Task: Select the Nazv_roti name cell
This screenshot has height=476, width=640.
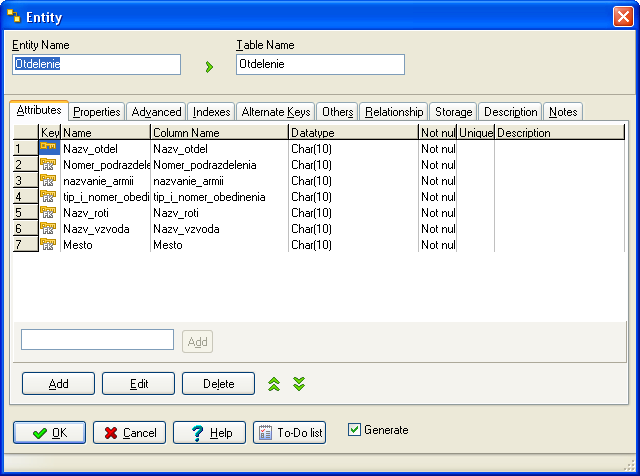Action: (105, 213)
